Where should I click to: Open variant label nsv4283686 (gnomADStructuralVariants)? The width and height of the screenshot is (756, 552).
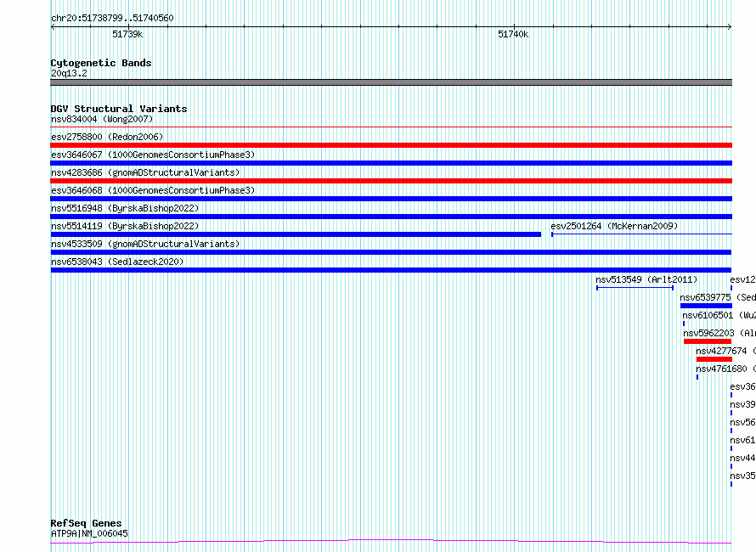(x=145, y=172)
